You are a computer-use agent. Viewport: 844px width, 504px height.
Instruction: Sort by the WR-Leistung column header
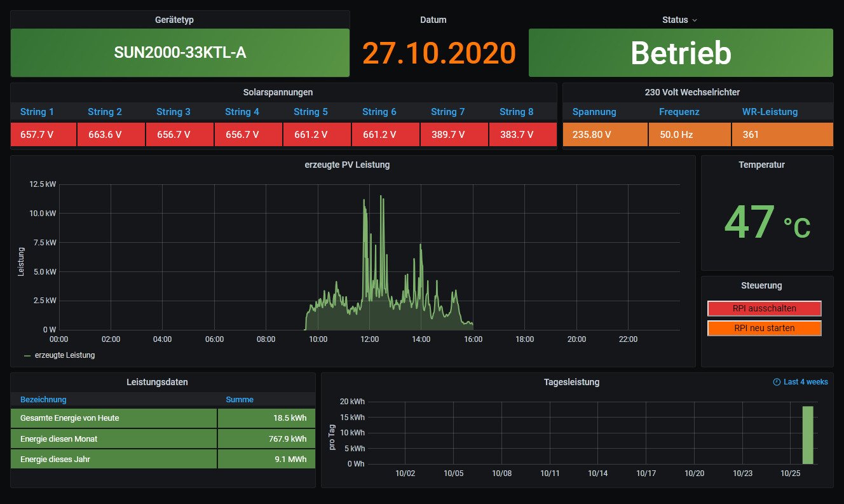point(770,112)
